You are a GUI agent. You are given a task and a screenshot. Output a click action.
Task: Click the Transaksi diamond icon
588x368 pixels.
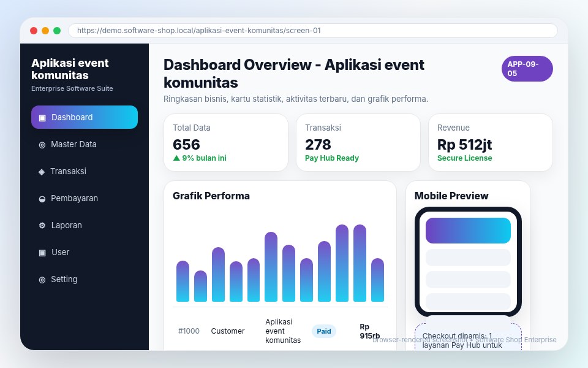click(42, 172)
